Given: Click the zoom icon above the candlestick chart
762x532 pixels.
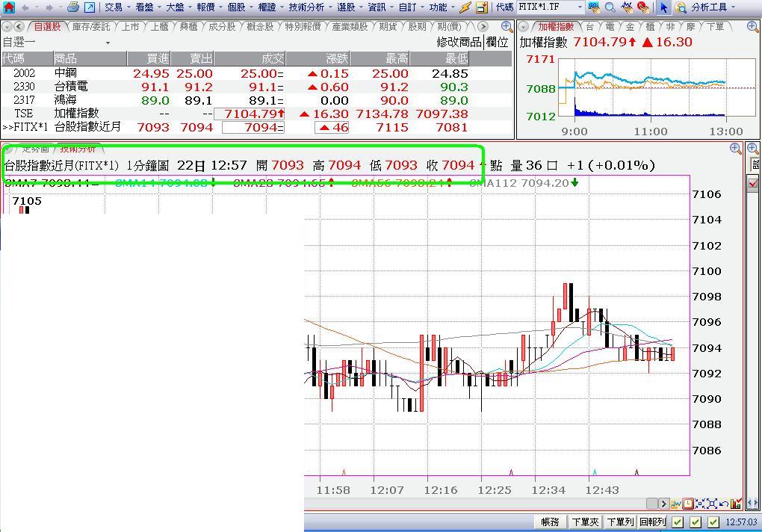Looking at the screenshot, I should click(x=735, y=149).
